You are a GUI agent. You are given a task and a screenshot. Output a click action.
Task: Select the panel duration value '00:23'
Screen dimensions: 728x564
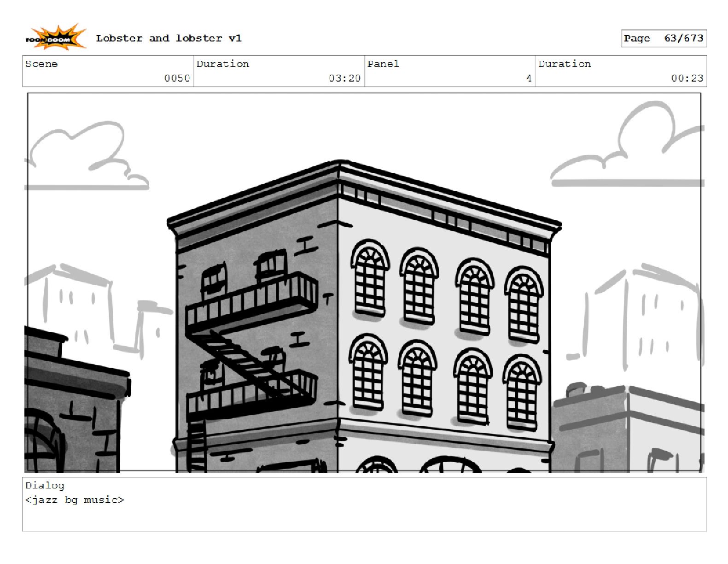[687, 78]
